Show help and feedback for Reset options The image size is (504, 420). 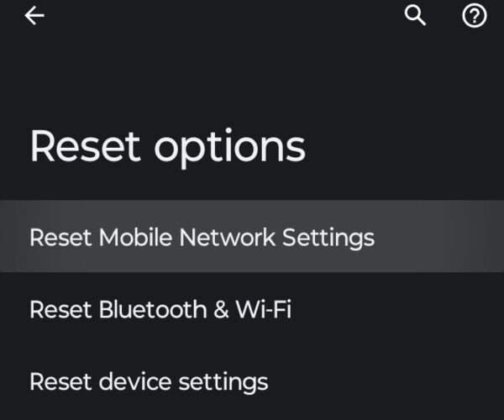point(475,15)
